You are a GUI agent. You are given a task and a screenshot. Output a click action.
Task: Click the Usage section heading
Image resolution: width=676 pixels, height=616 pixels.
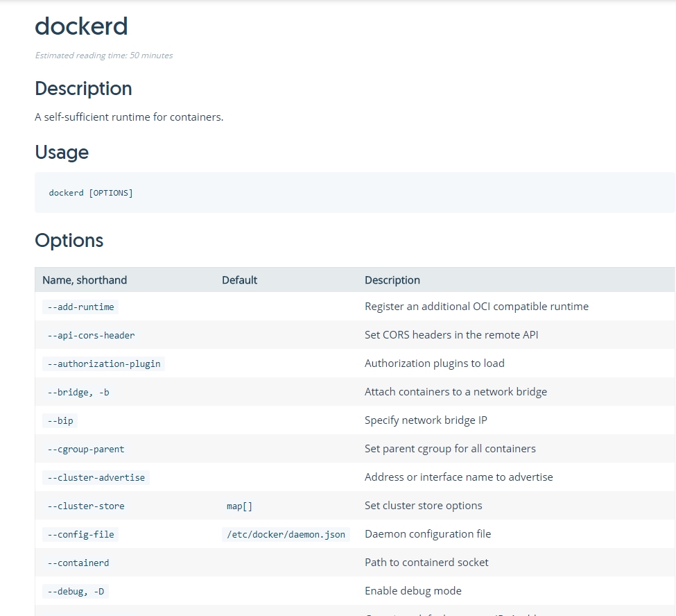tap(62, 152)
